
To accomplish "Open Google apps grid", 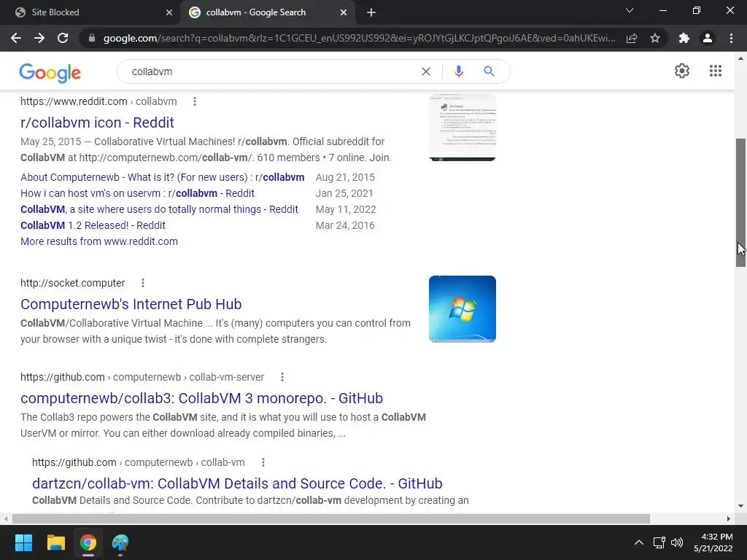I will pyautogui.click(x=716, y=71).
